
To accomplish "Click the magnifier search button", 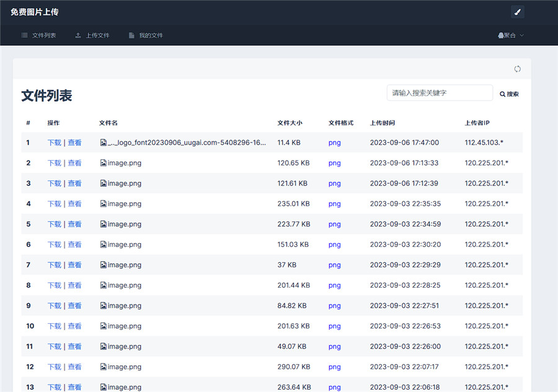I will (x=509, y=94).
